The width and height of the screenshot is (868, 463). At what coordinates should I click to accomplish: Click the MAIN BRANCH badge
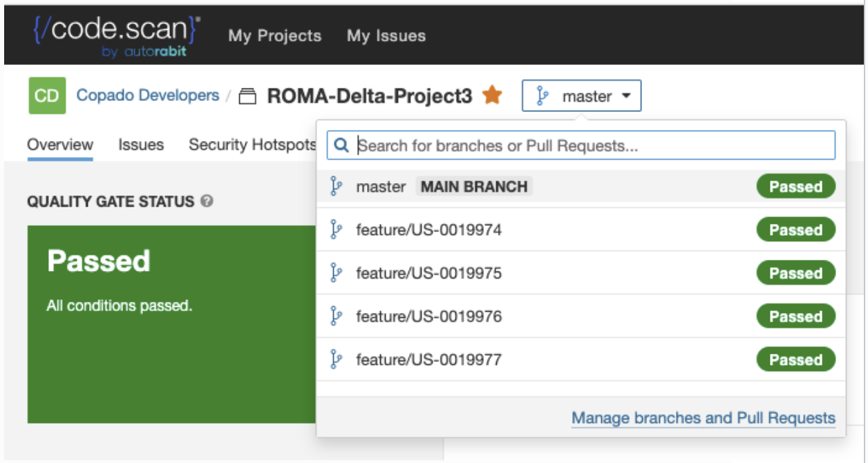pos(474,187)
